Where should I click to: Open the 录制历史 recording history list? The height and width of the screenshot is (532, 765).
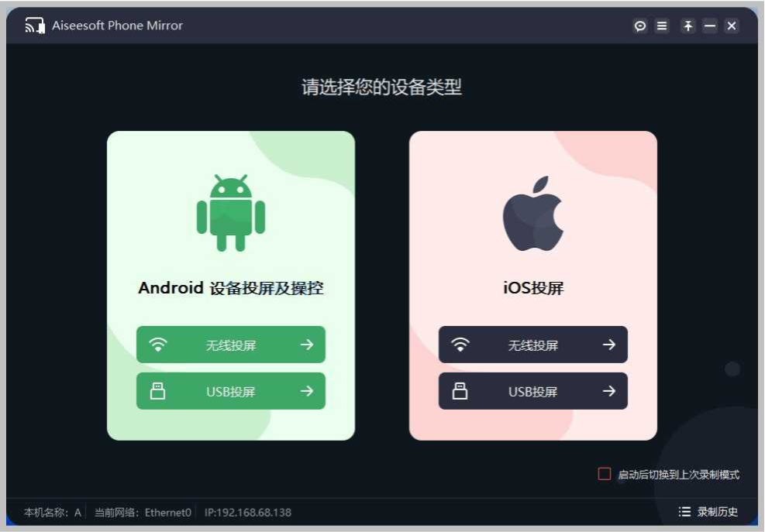tap(708, 512)
